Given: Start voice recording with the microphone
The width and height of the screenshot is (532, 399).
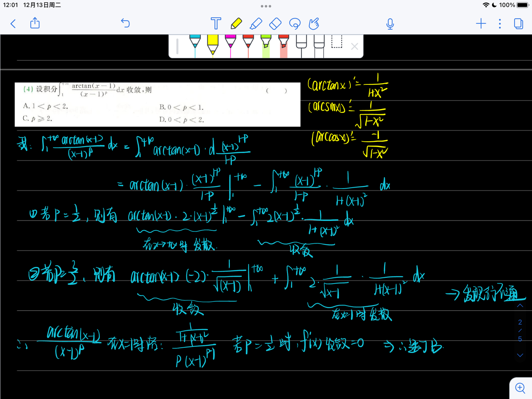Looking at the screenshot, I should (389, 24).
